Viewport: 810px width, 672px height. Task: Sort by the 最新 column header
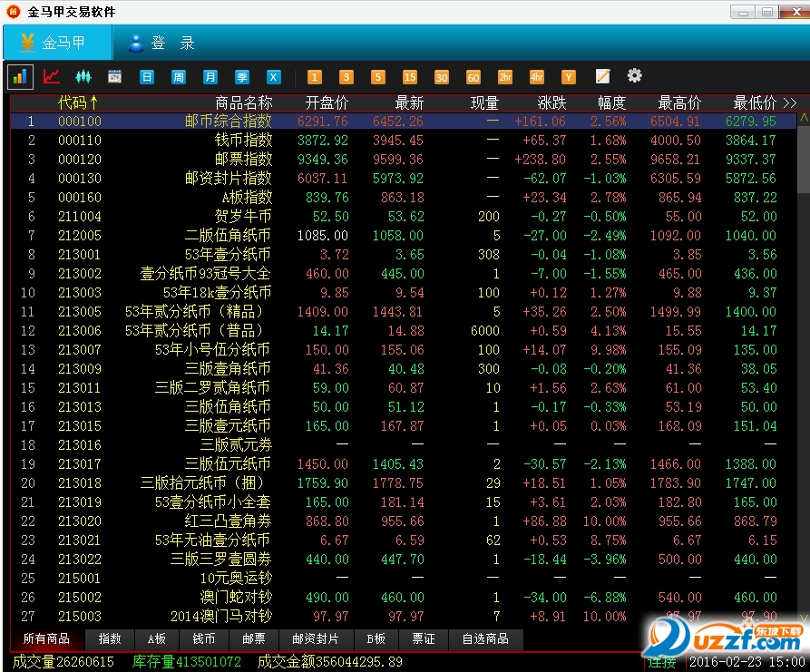pos(409,102)
